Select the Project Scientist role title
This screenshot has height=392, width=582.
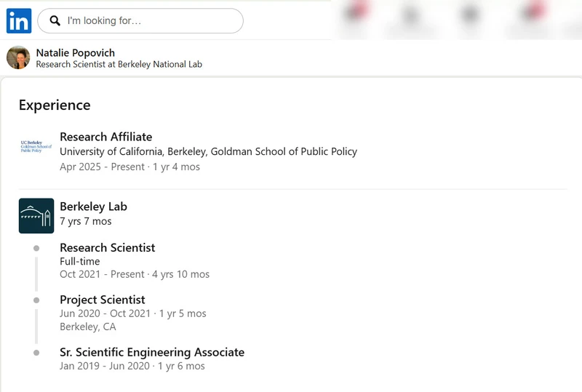(103, 300)
